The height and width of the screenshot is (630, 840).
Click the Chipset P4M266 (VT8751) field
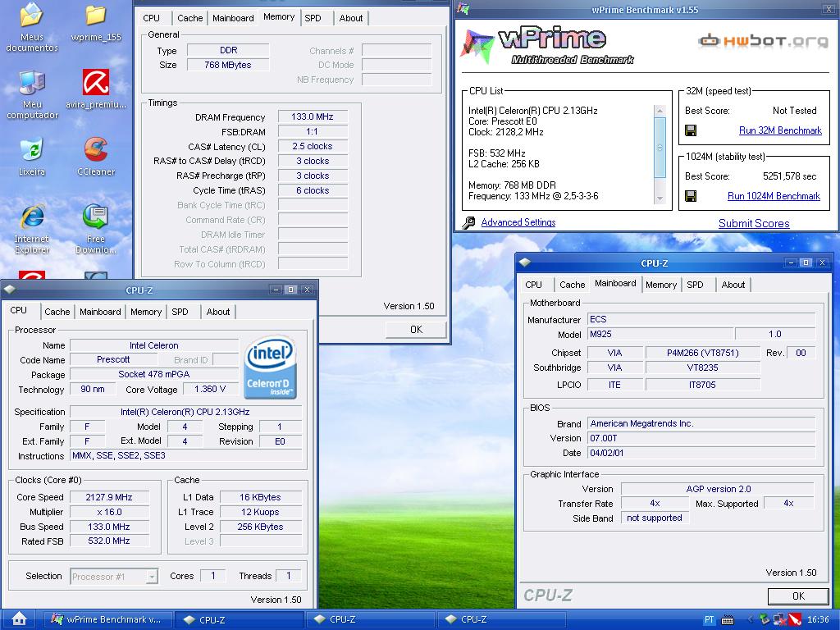[x=702, y=353]
